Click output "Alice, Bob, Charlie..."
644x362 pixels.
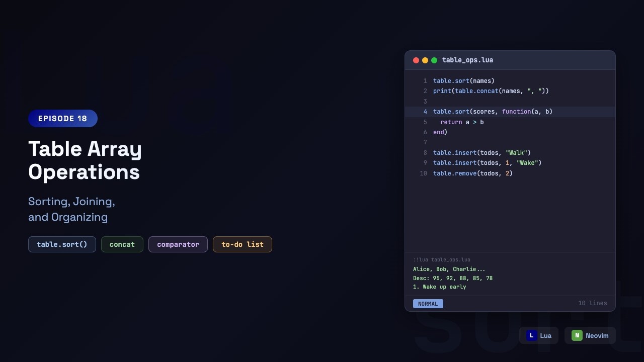(x=449, y=269)
